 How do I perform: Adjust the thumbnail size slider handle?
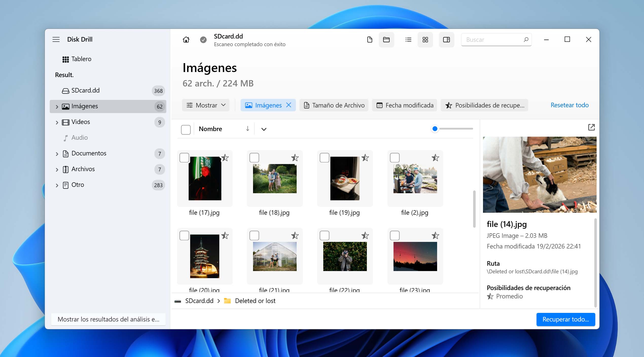click(x=435, y=129)
